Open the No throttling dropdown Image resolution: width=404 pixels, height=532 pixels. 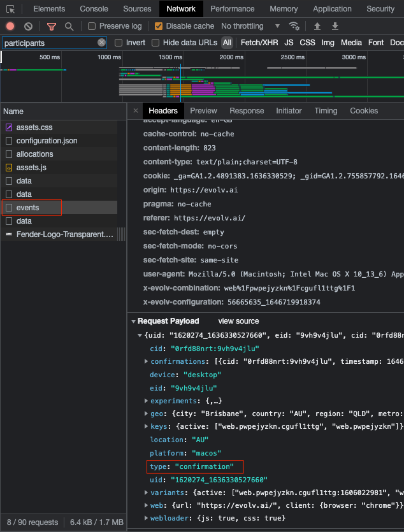250,26
